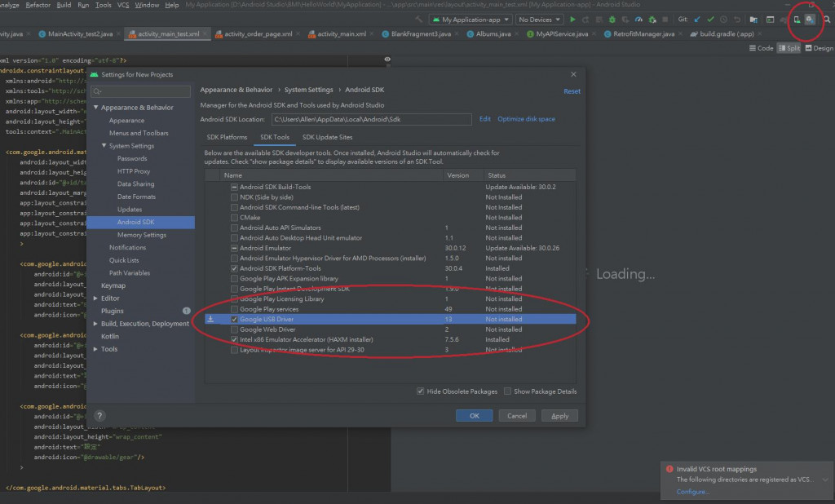Click the Git Update Project blue arrow
Image resolution: width=835 pixels, height=504 pixels.
[x=697, y=20]
